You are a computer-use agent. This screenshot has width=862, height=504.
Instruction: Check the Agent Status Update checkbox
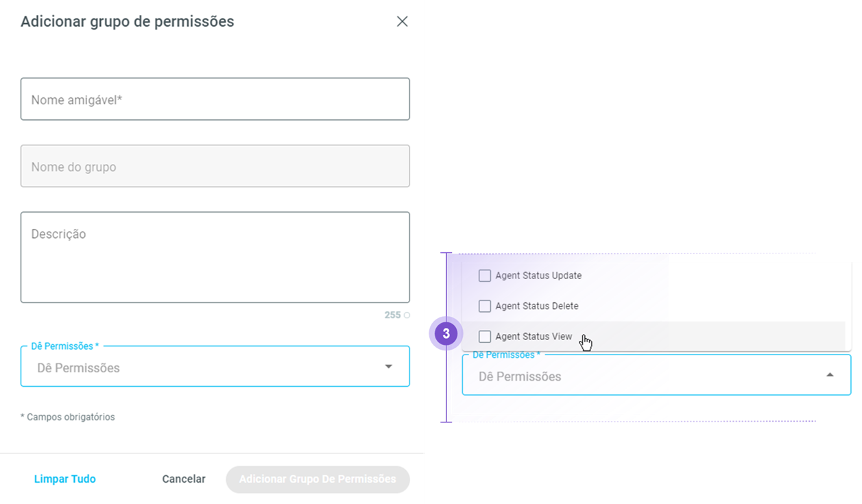485,276
